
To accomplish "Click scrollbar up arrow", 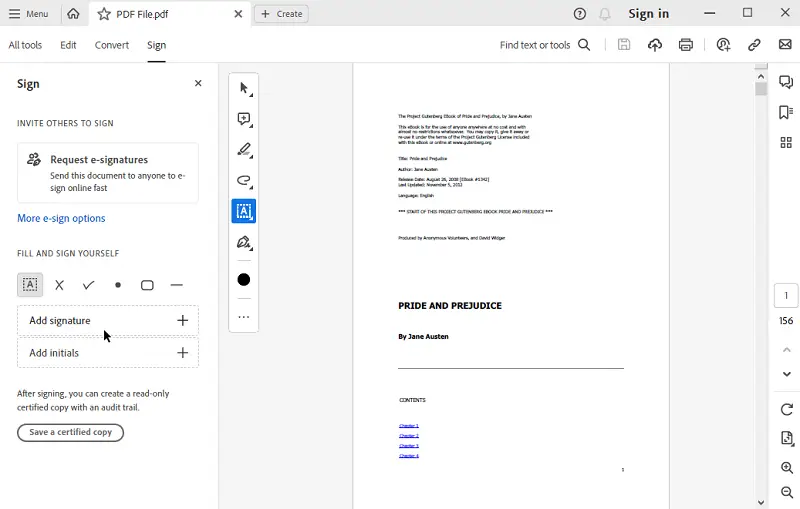I will click(x=761, y=77).
